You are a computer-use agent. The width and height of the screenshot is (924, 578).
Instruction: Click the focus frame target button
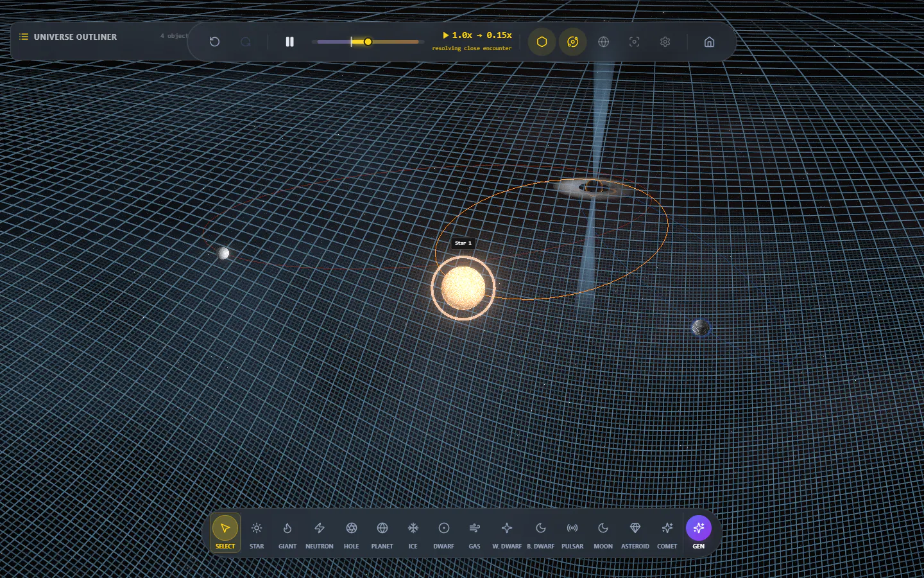point(634,42)
